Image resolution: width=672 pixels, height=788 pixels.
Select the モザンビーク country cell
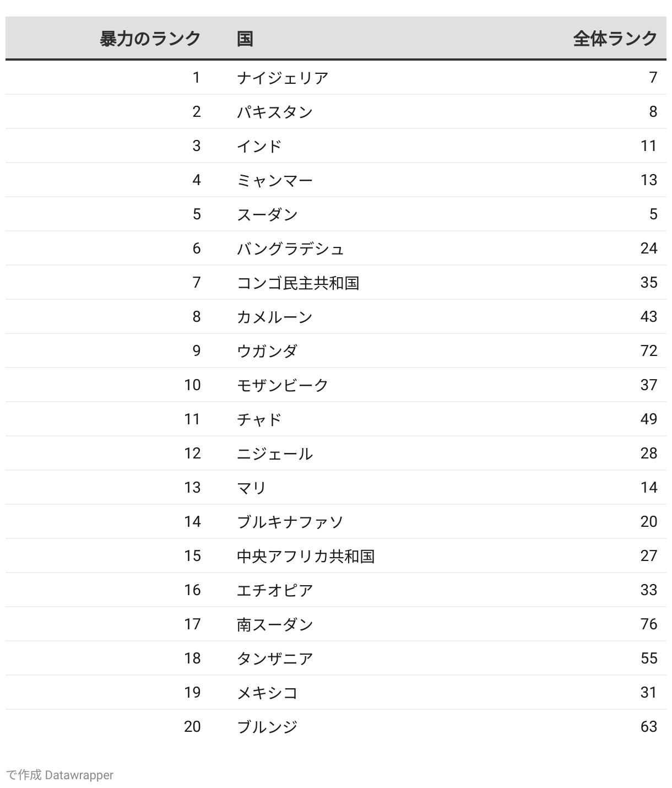(283, 385)
